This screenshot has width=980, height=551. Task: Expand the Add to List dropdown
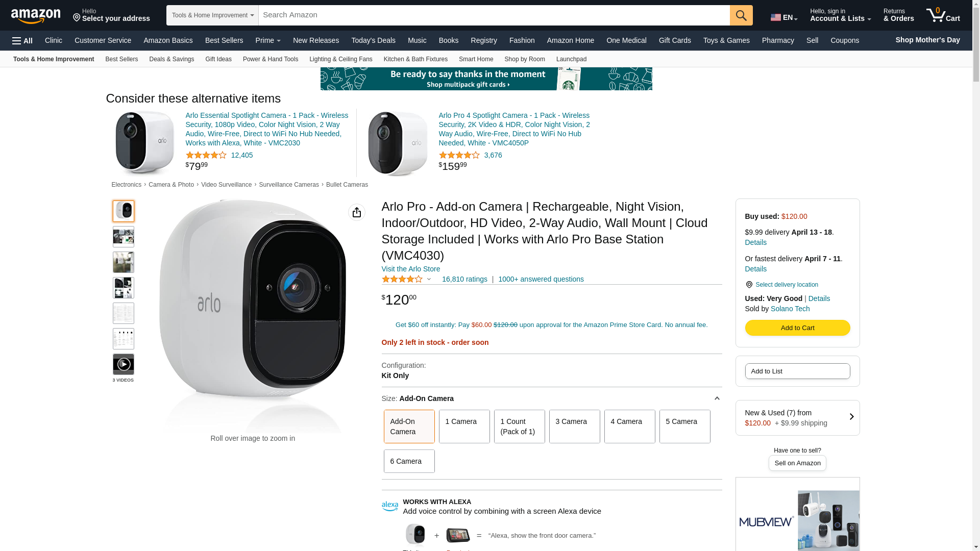pyautogui.click(x=797, y=371)
